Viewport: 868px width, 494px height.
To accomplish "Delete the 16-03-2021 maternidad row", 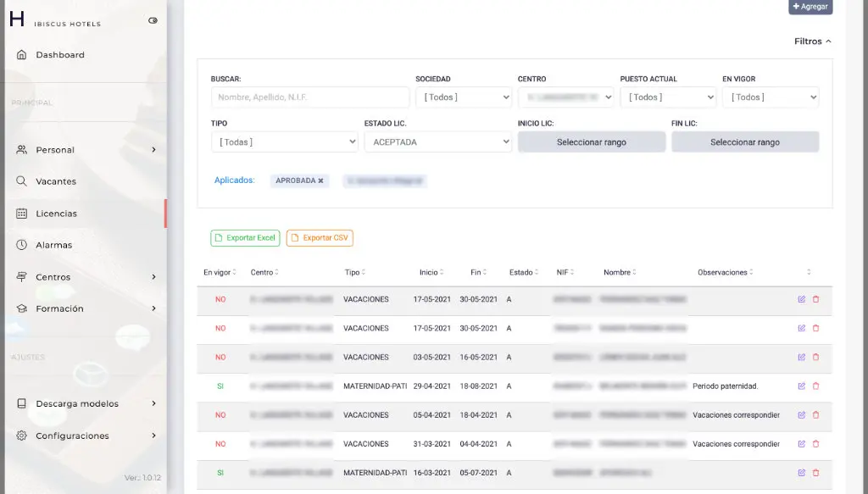I will click(x=815, y=473).
